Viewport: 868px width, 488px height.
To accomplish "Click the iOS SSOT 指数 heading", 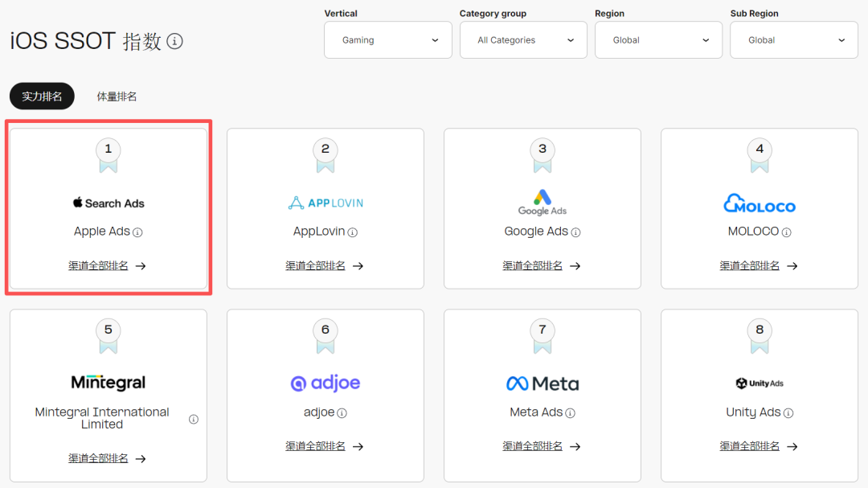I will (86, 41).
